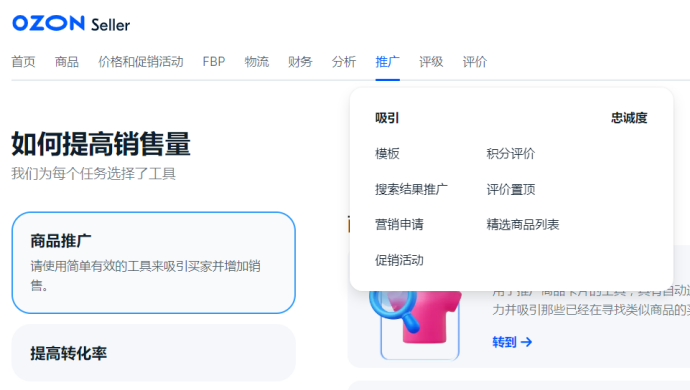Open 评价置顶 menu entry

(x=510, y=189)
